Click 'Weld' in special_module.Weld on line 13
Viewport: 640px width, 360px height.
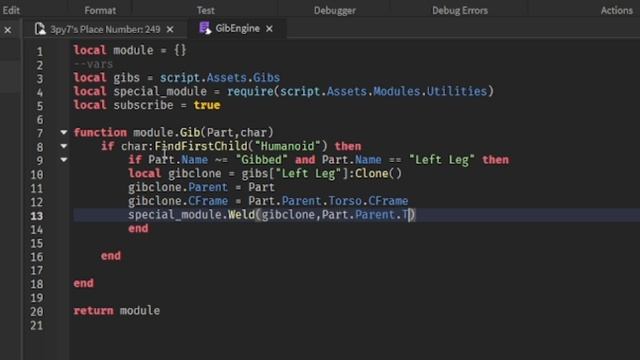[x=241, y=215]
